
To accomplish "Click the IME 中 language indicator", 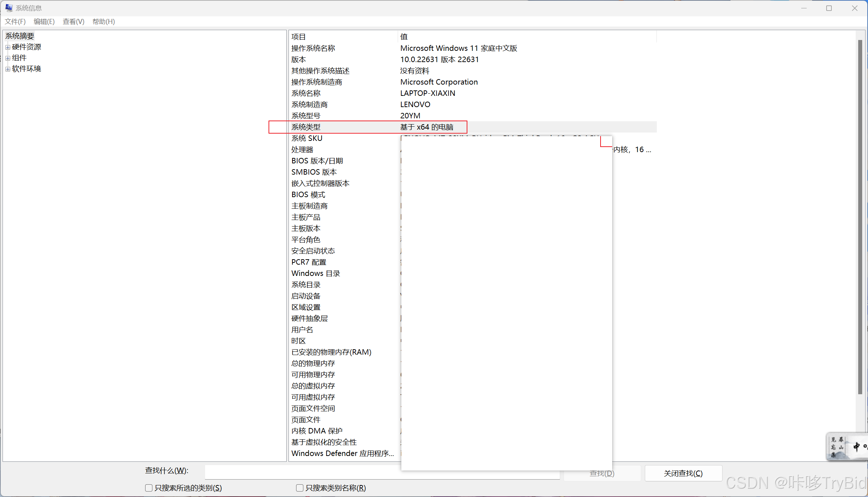I will click(x=856, y=446).
